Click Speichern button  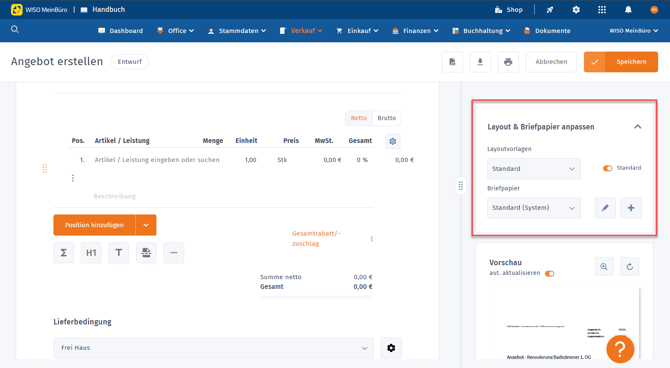click(x=621, y=62)
